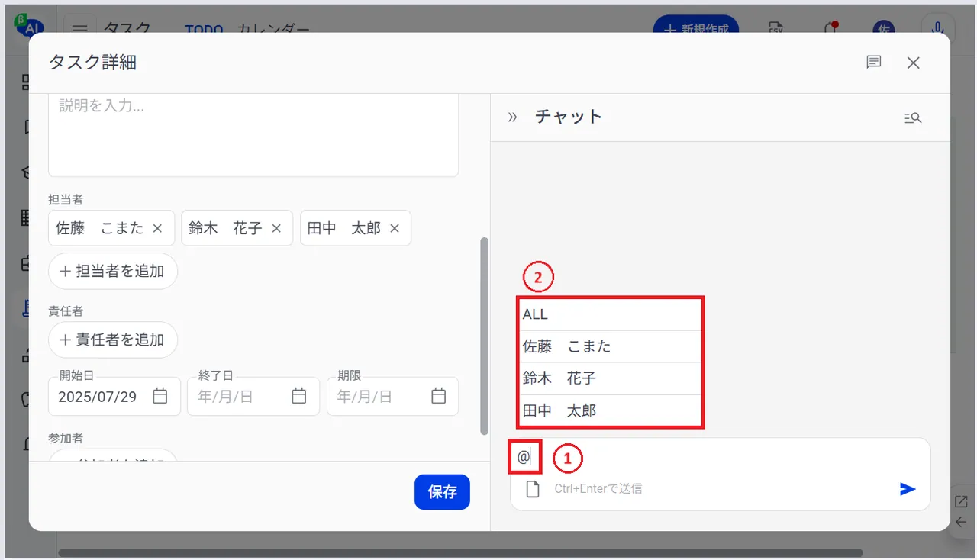Click the AI logo in the top left
Image resolution: width=977 pixels, height=560 pixels.
(31, 24)
